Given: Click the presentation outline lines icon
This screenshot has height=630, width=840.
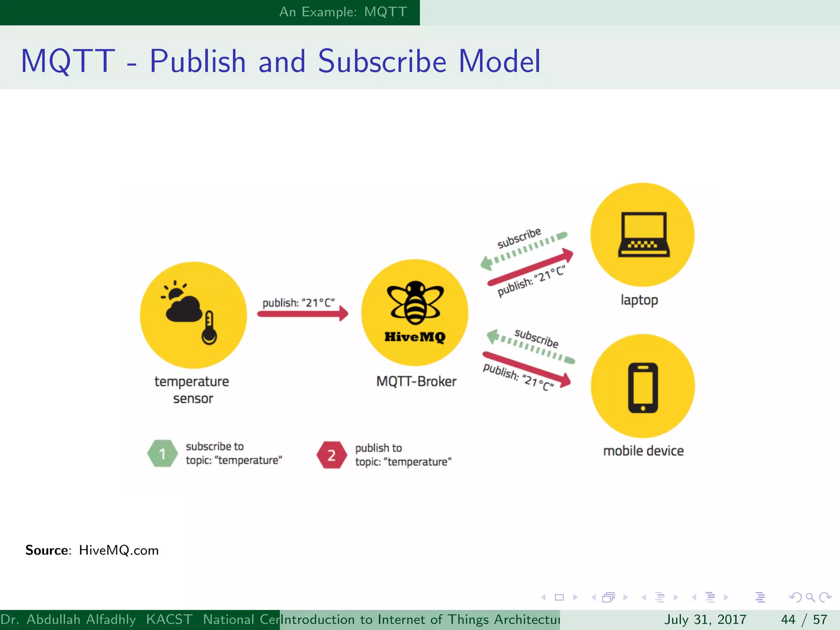Looking at the screenshot, I should (760, 598).
